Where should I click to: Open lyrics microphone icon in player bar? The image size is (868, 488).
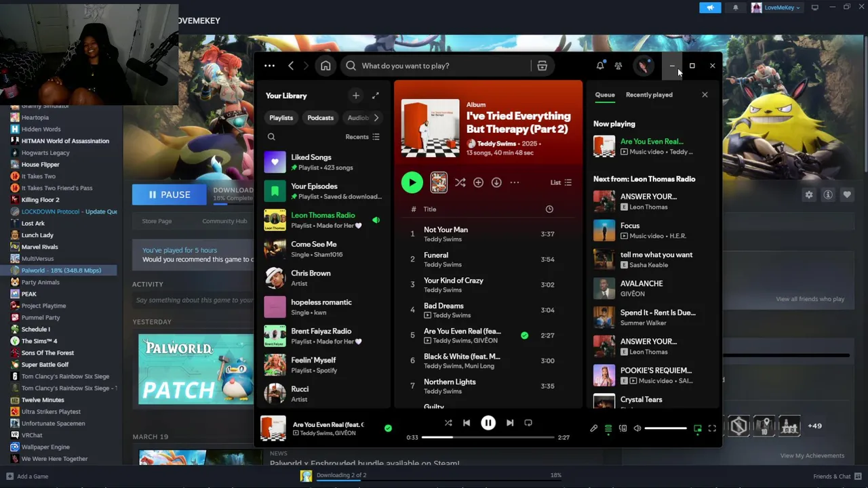click(x=593, y=428)
